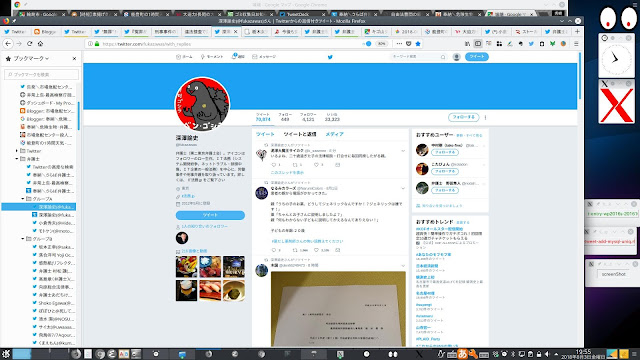The image size is (640, 360).
Task: Switch to Blogger browser tab
Action: click(45, 31)
